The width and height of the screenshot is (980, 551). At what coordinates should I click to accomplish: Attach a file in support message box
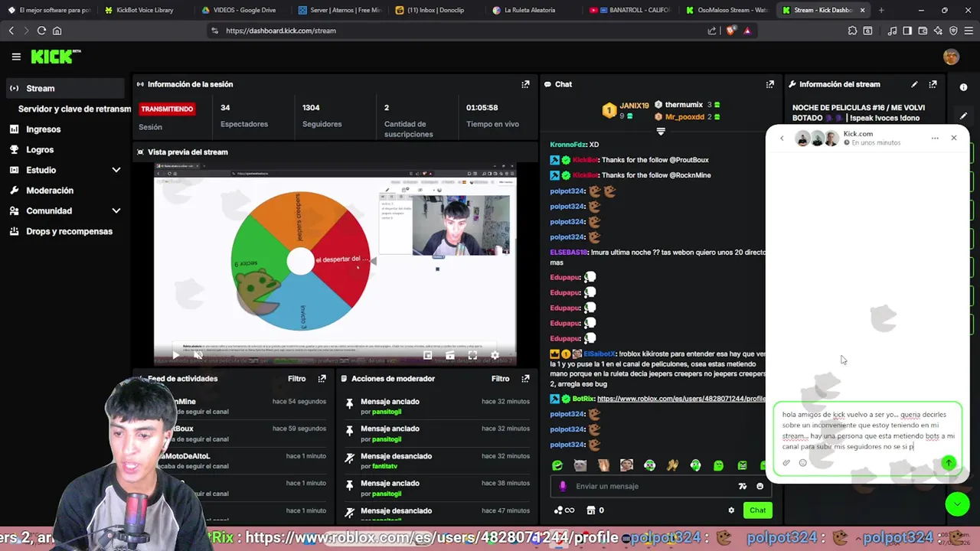[x=786, y=463]
